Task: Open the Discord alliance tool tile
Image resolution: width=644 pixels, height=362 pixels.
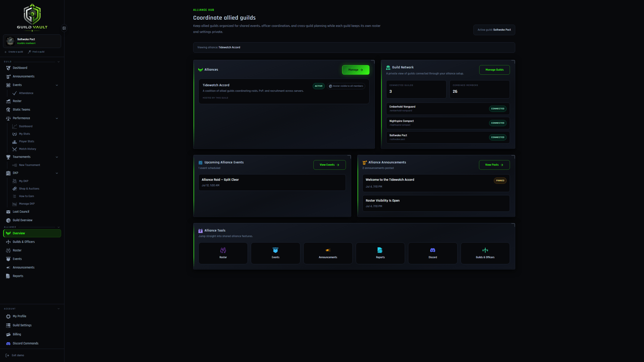Action: [433, 253]
